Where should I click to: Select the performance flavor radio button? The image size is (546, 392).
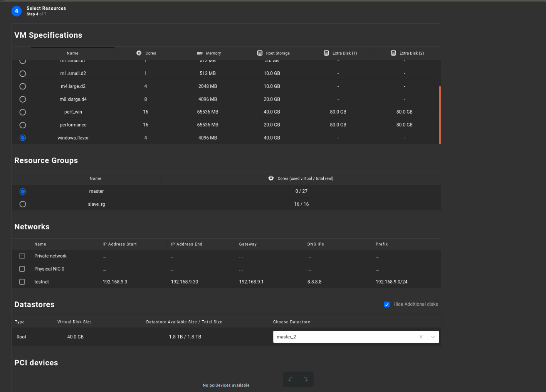(23, 125)
